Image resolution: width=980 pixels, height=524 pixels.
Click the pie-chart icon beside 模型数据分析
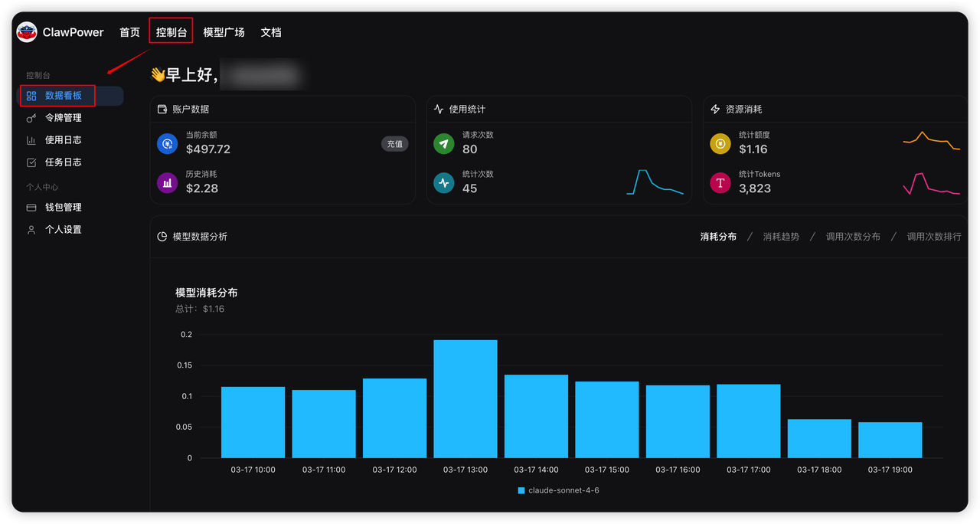click(x=162, y=237)
